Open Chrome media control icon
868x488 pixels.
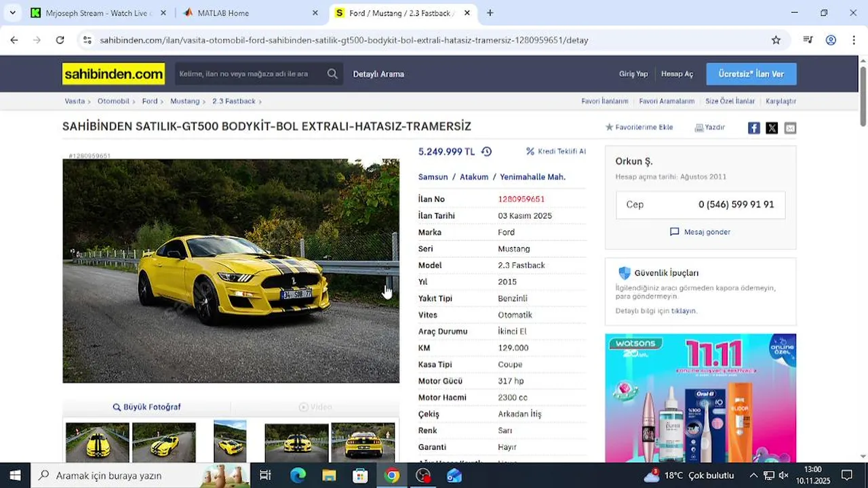point(808,40)
